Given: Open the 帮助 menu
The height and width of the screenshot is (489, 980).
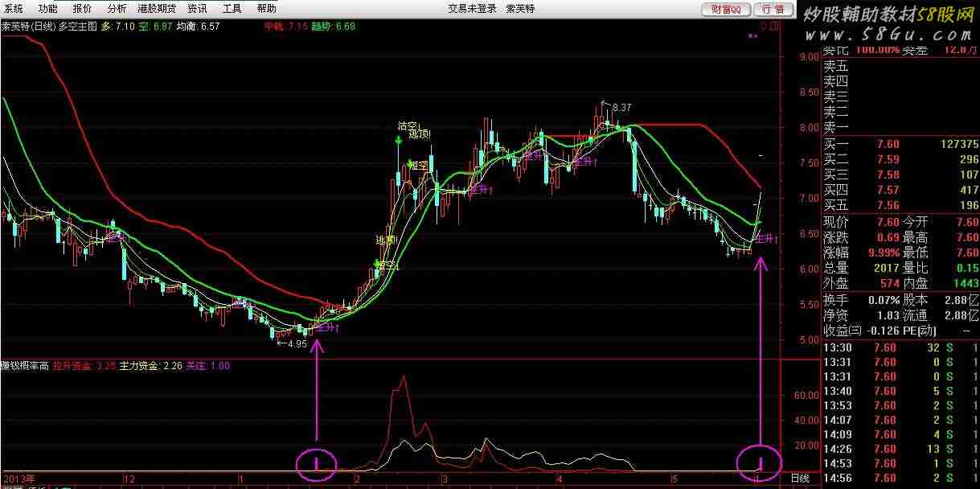Looking at the screenshot, I should pos(266,8).
